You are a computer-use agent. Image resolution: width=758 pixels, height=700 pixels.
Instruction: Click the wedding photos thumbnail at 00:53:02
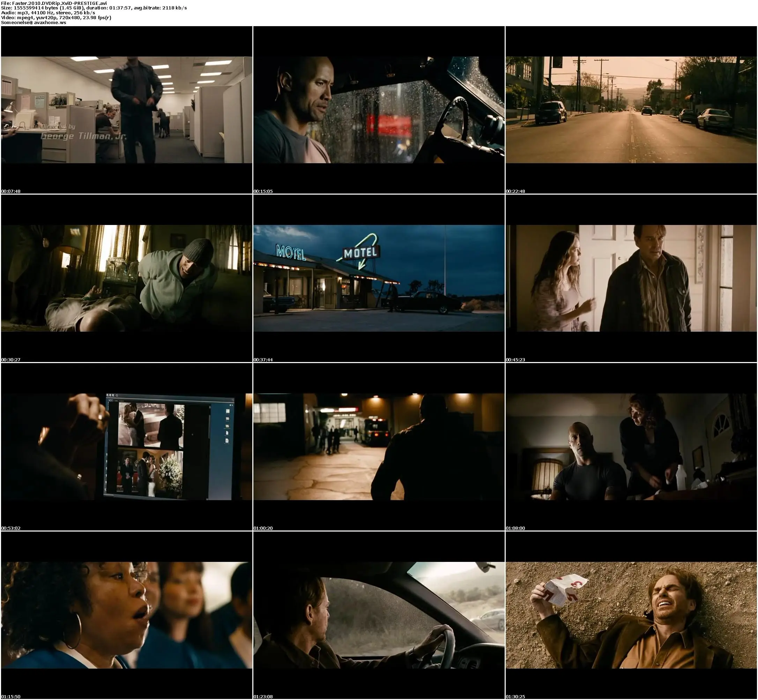pos(127,447)
